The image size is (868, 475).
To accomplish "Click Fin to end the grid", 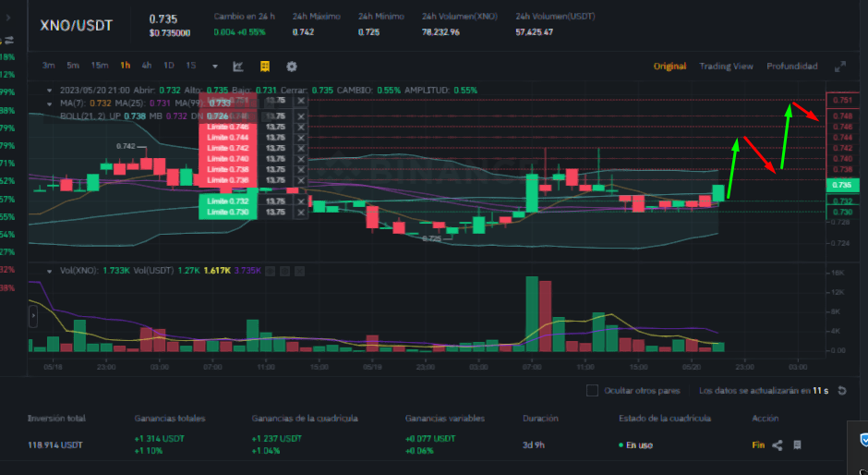I will point(758,445).
